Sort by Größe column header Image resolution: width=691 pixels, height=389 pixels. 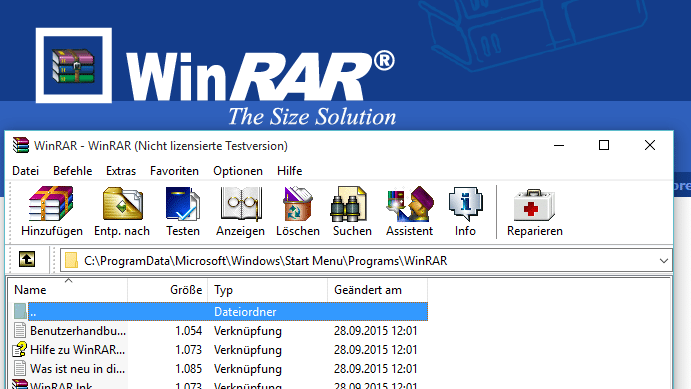(x=168, y=289)
